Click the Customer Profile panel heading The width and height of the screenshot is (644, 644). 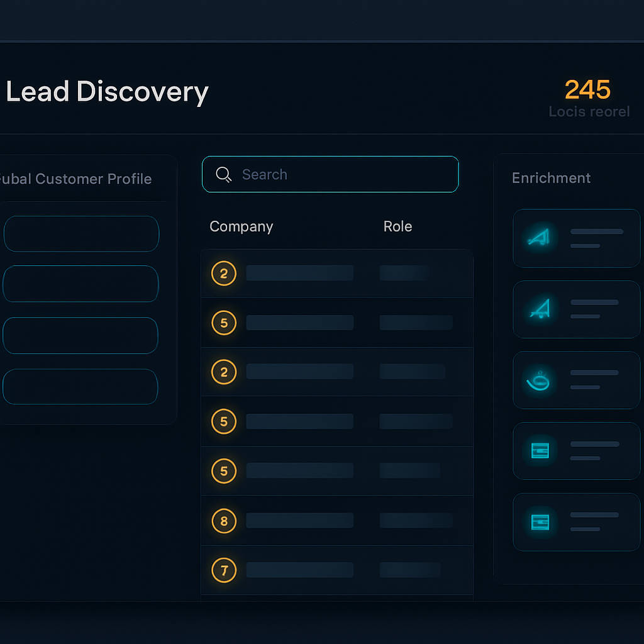(x=75, y=179)
